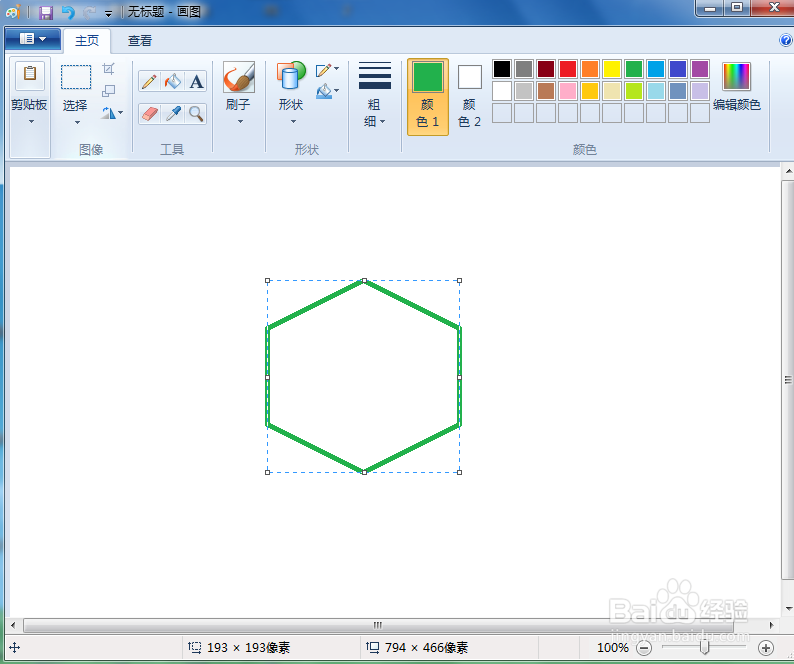Image resolution: width=794 pixels, height=664 pixels.
Task: Select the Eraser tool
Action: click(149, 113)
